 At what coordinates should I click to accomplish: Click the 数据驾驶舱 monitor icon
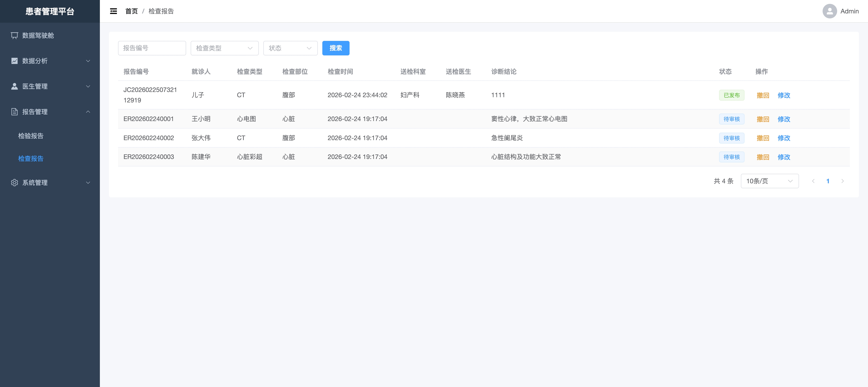[15, 35]
